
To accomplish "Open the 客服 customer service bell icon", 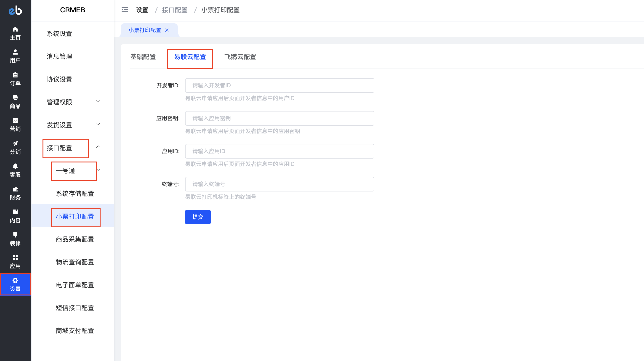I will point(15,167).
